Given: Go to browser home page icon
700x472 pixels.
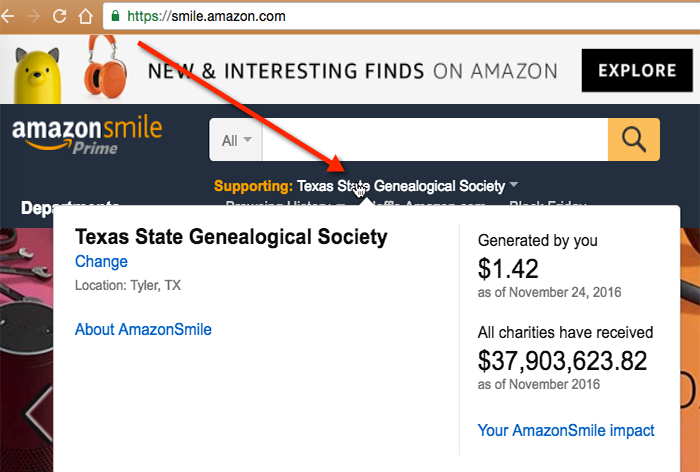Looking at the screenshot, I should tap(86, 16).
